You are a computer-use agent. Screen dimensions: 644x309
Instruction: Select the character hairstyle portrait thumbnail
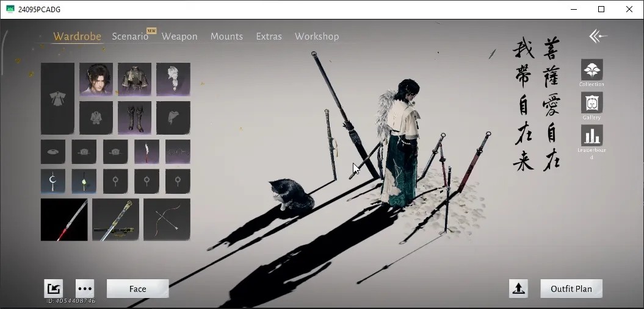[x=96, y=79]
